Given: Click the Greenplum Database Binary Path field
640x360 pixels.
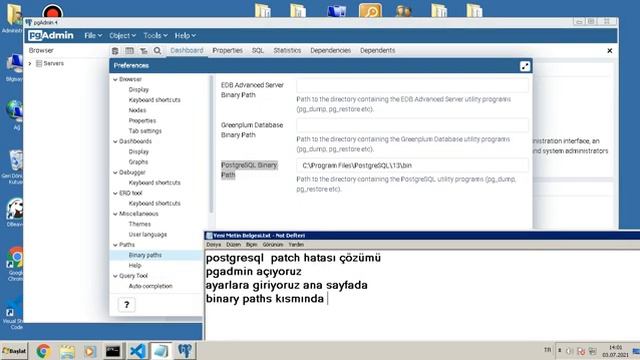Looking at the screenshot, I should coord(412,126).
